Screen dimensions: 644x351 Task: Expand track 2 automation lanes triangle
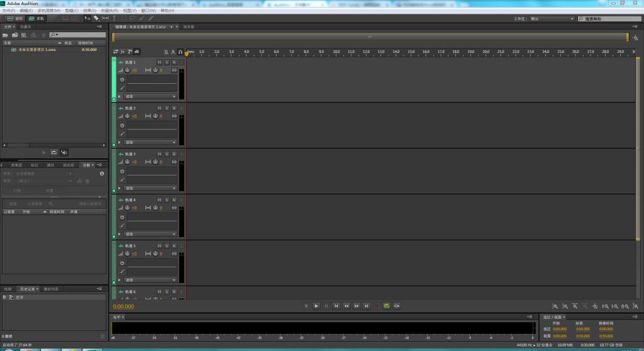tap(119, 142)
